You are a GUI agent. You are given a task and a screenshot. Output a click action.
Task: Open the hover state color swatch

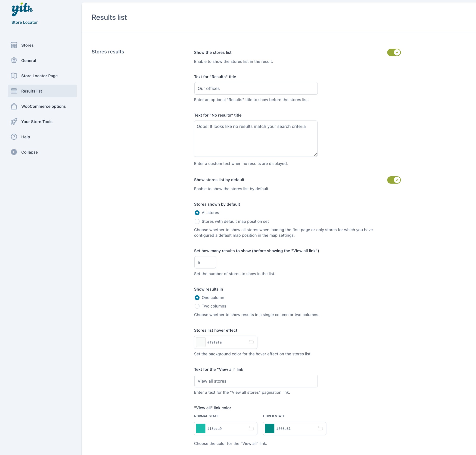point(269,428)
